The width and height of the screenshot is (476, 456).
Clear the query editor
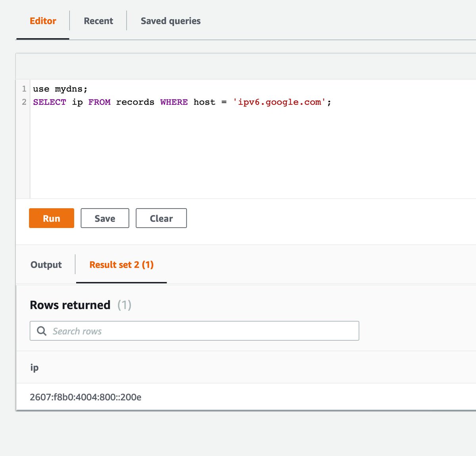click(x=161, y=218)
